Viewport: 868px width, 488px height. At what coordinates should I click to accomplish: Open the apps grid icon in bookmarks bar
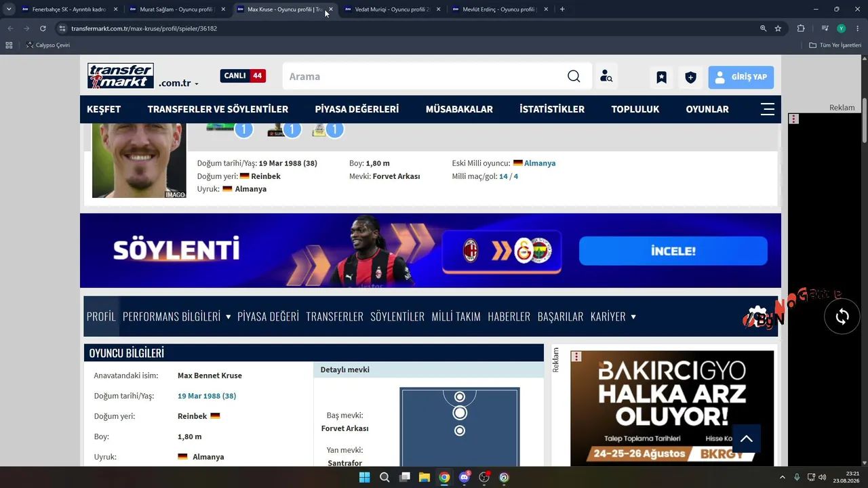pyautogui.click(x=9, y=45)
